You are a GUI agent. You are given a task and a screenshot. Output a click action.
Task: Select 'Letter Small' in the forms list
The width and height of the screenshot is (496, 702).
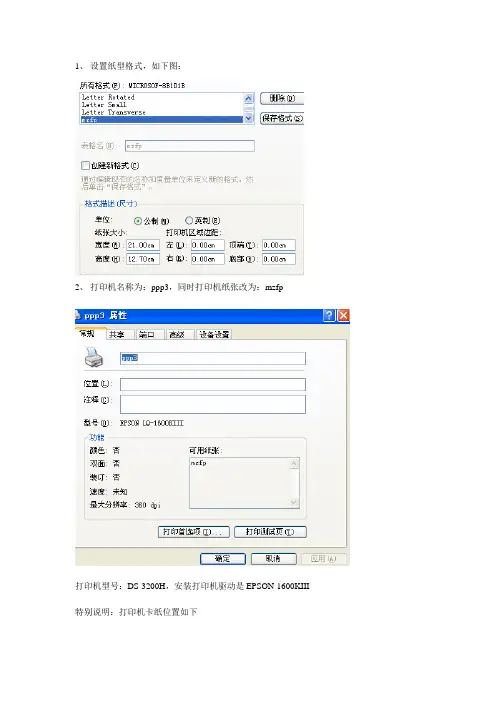104,104
